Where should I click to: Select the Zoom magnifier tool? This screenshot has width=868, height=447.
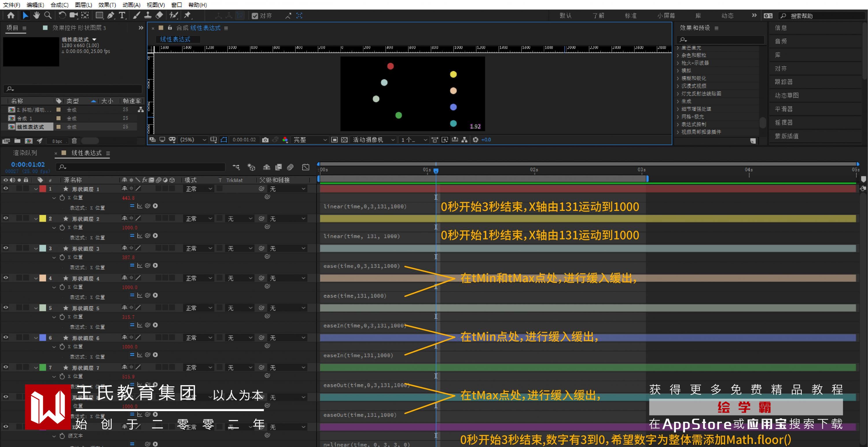(48, 15)
